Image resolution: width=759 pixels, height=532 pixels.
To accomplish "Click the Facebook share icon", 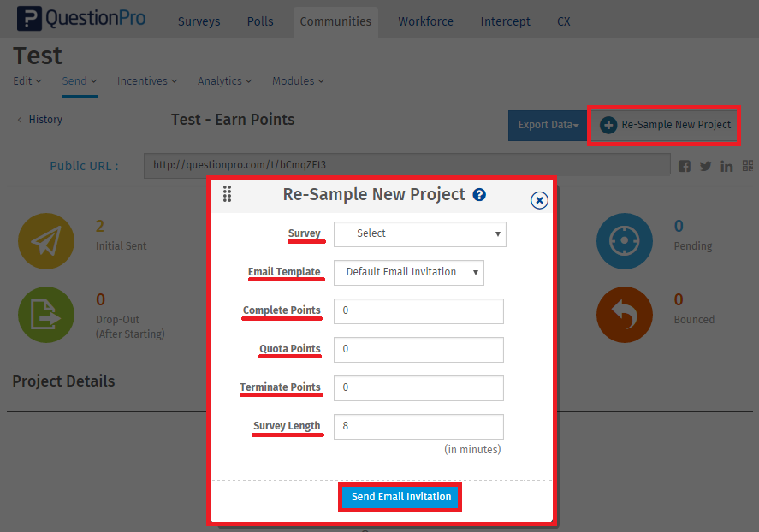I will coord(685,166).
